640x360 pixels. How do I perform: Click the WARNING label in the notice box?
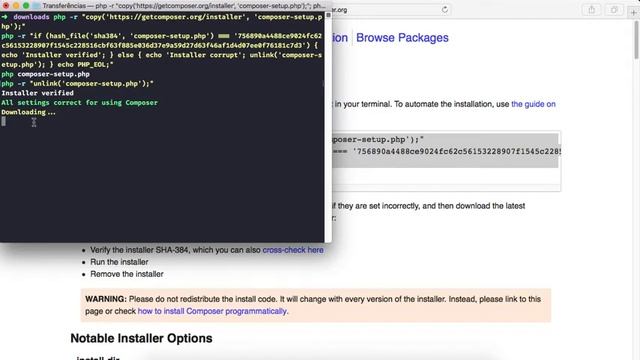pos(106,299)
